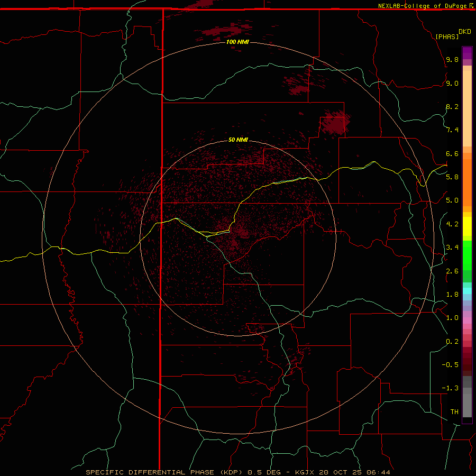
Task: Select the 1.8 legend label
Action: coord(452,294)
